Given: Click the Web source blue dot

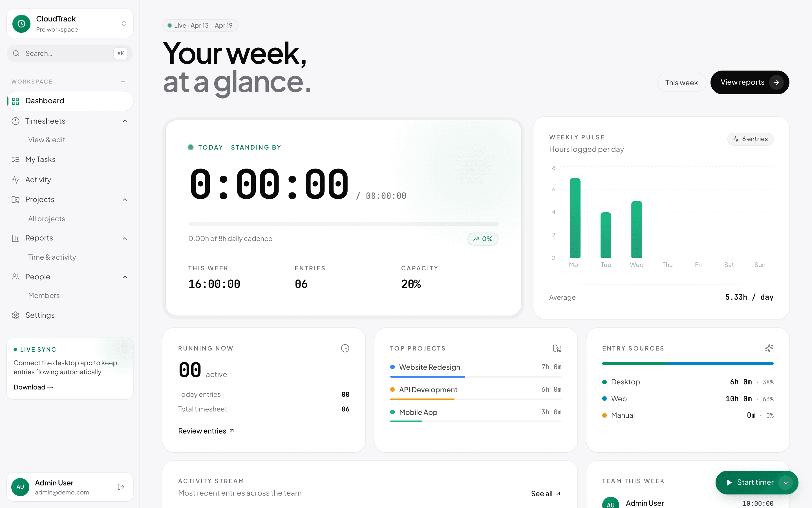Looking at the screenshot, I should 605,399.
